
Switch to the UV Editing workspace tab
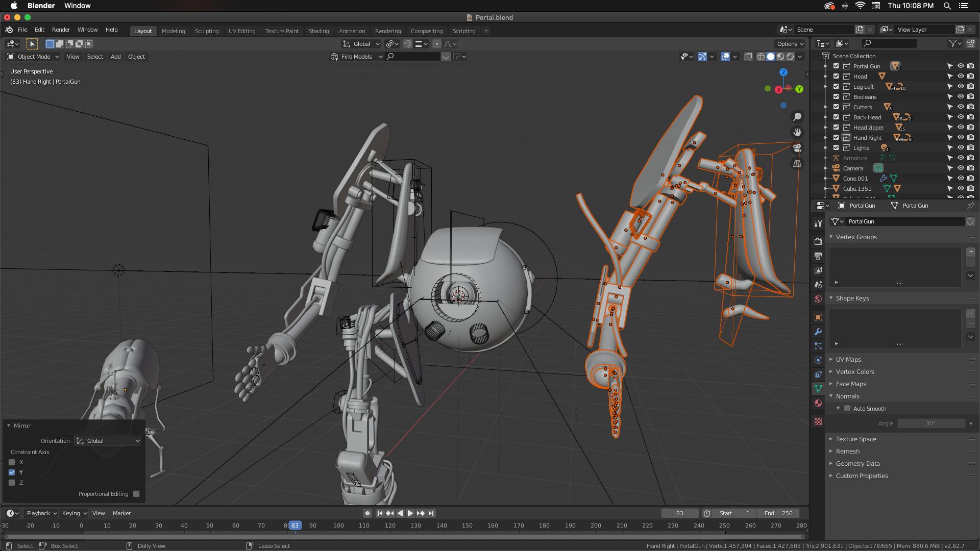click(x=242, y=31)
